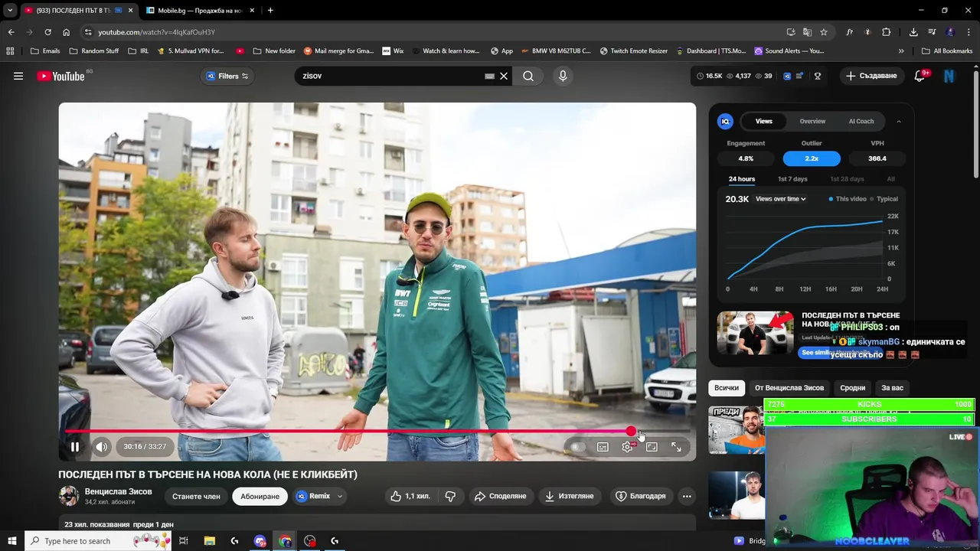Click the browser address bar URL
The width and height of the screenshot is (980, 551).
(x=156, y=32)
